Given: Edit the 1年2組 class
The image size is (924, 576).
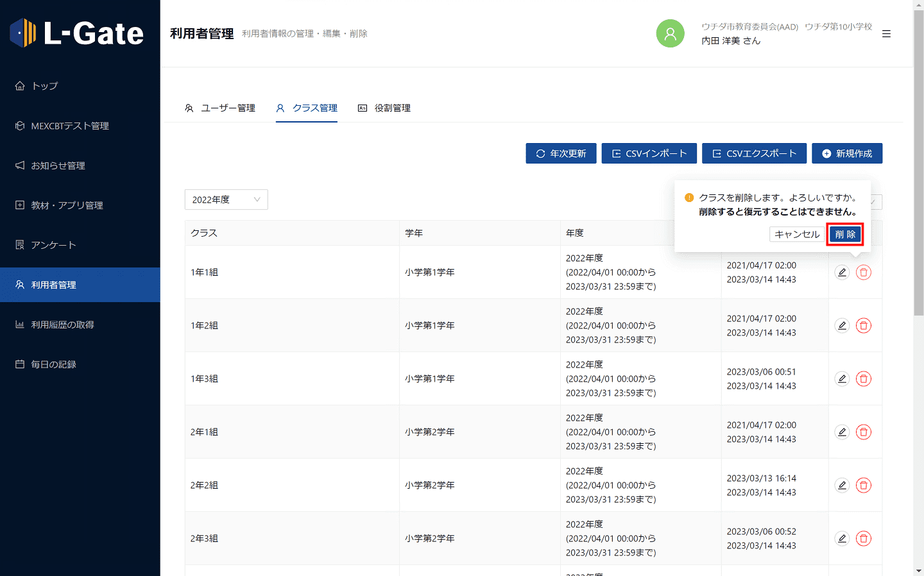Looking at the screenshot, I should (843, 326).
